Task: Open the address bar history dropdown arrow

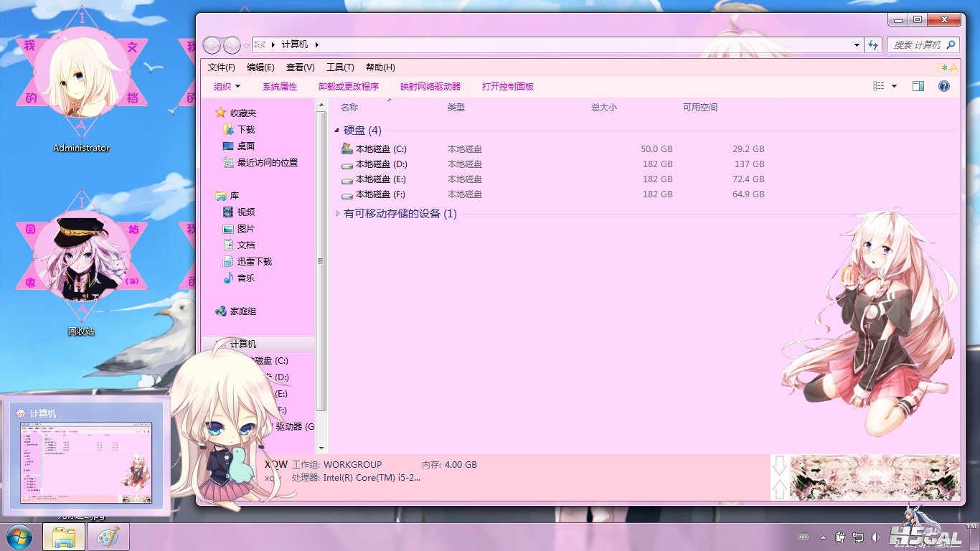Action: point(857,44)
